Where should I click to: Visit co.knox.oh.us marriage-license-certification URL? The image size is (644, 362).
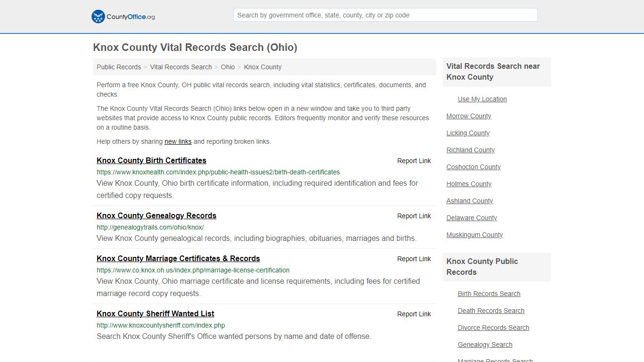(x=193, y=270)
